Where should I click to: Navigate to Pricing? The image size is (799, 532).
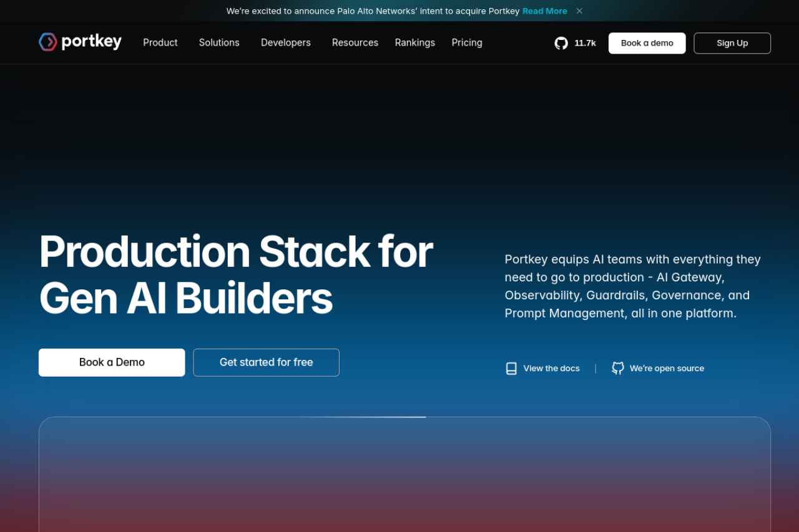point(467,42)
